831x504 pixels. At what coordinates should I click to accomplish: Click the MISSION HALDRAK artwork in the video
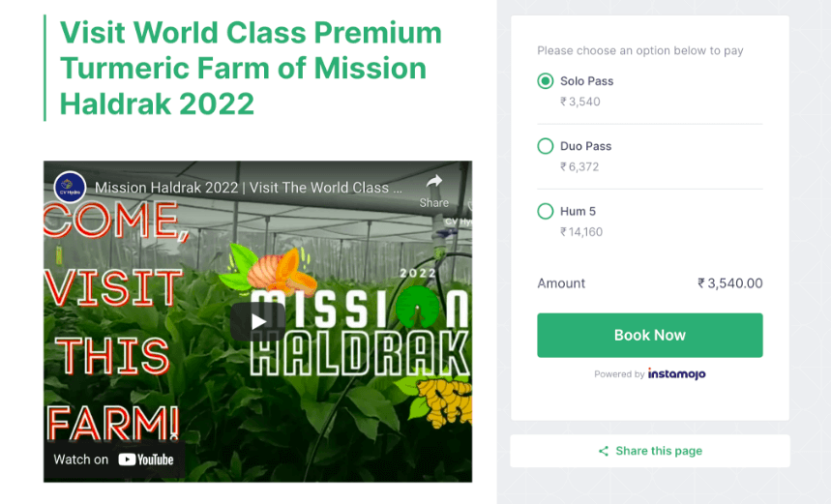(358, 334)
